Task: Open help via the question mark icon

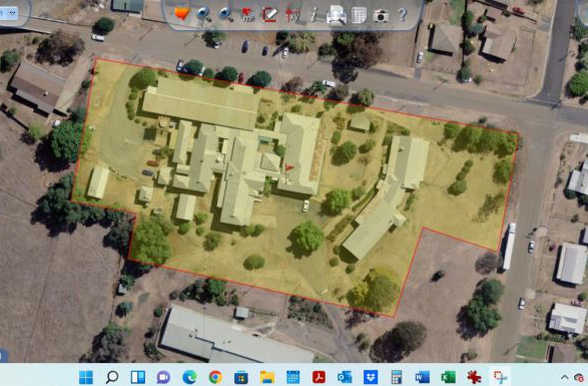Action: (x=402, y=15)
